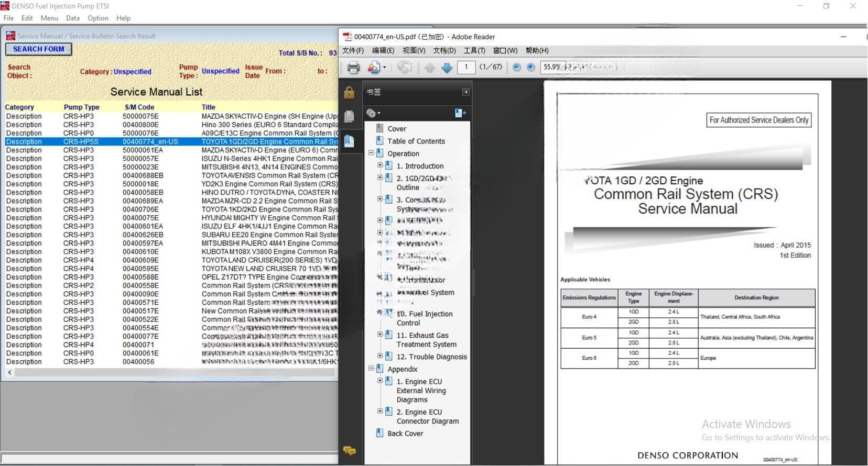Click the SEARCH FORM button

[39, 49]
